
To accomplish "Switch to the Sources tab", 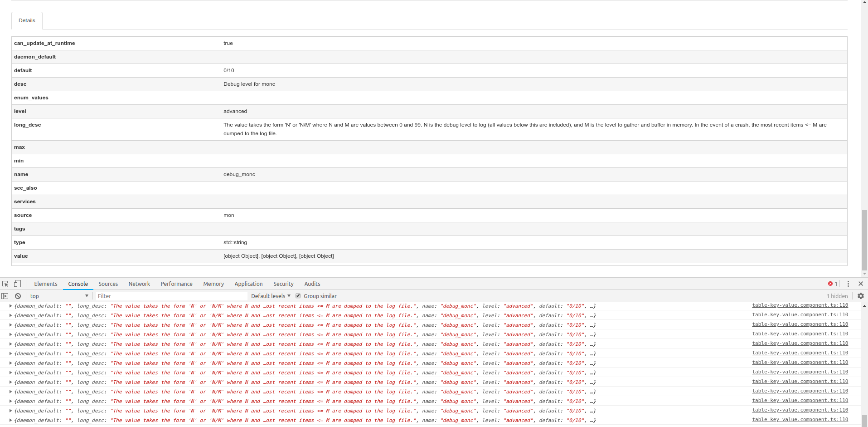I will click(108, 284).
